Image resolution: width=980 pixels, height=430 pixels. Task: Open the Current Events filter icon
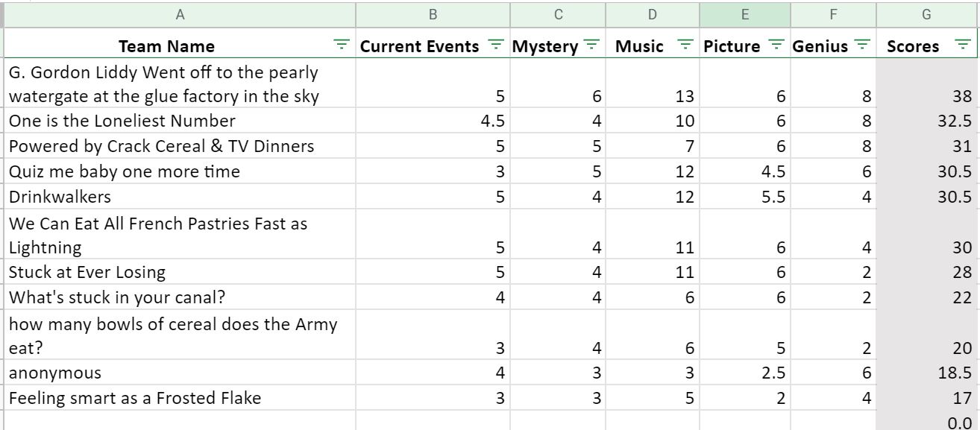[495, 45]
